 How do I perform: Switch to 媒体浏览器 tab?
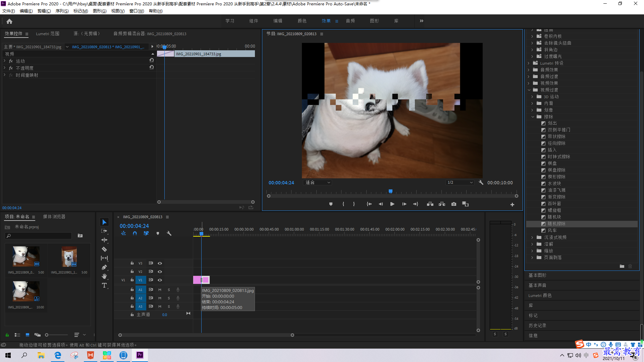[54, 217]
